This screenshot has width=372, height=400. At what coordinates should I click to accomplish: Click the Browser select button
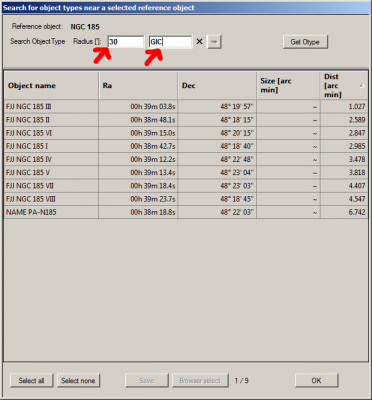click(x=200, y=380)
